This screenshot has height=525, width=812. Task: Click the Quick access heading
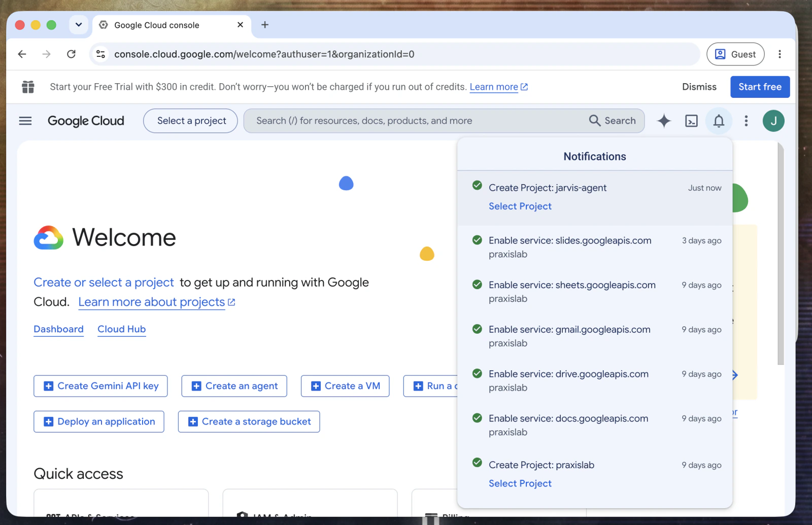78,474
